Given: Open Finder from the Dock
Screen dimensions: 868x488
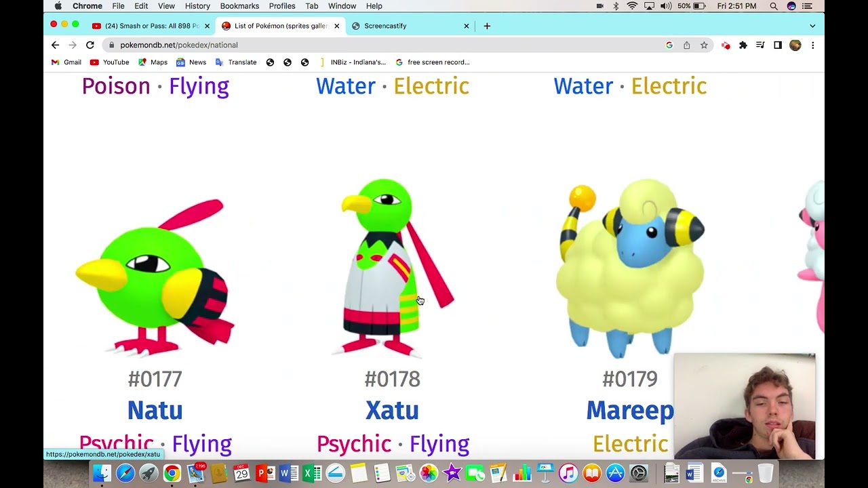Looking at the screenshot, I should (102, 473).
